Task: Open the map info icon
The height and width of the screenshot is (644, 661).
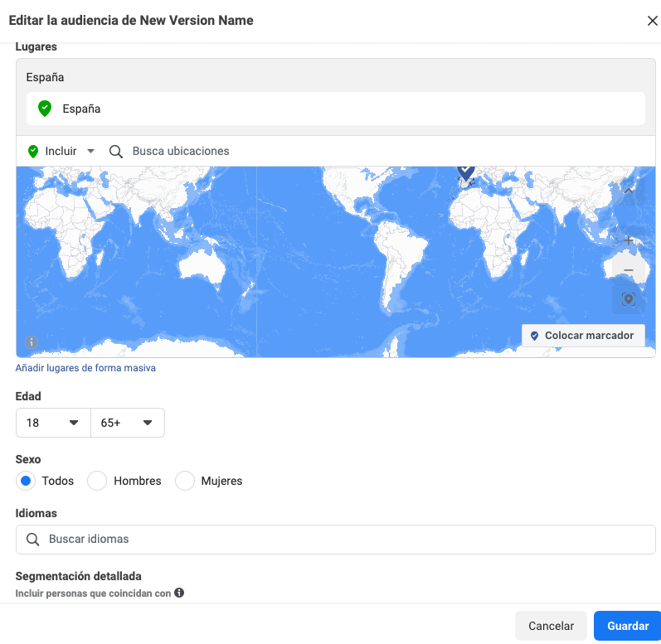Action: pyautogui.click(x=32, y=342)
